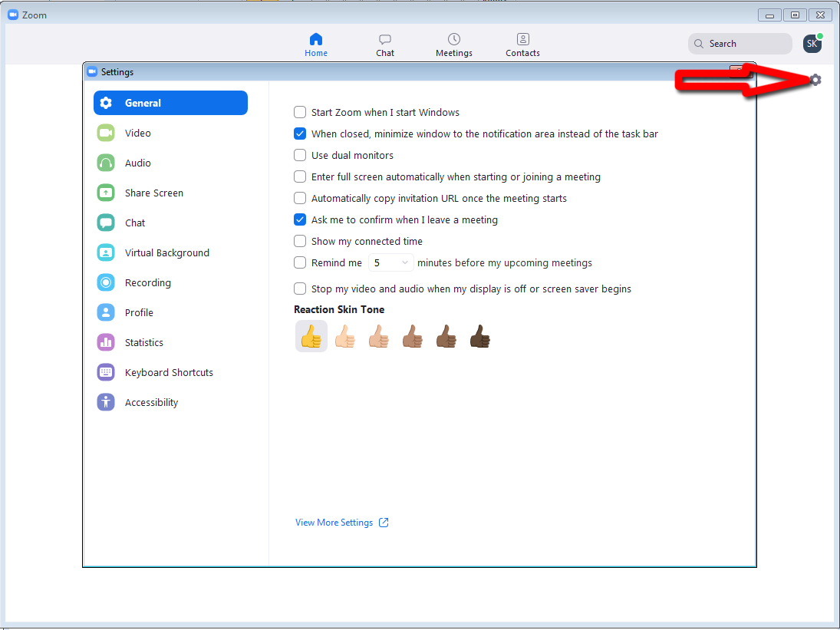Open Keyboard Shortcuts keyboard icon
The image size is (840, 630).
tap(106, 372)
